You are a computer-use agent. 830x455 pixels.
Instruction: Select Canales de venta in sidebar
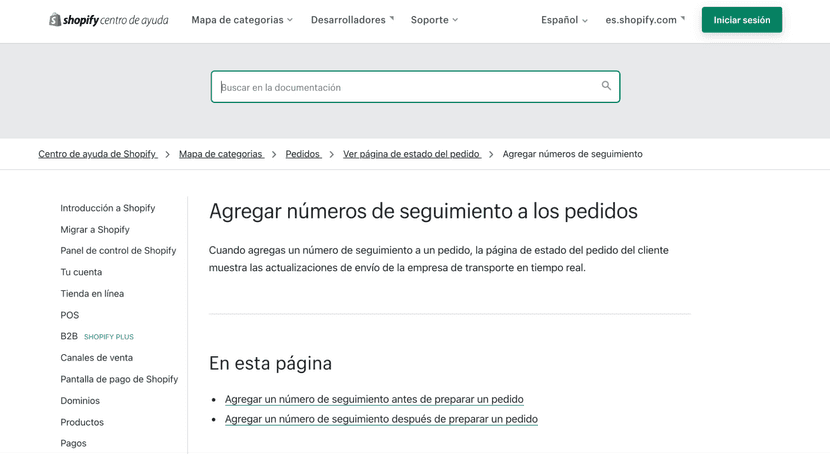coord(96,358)
